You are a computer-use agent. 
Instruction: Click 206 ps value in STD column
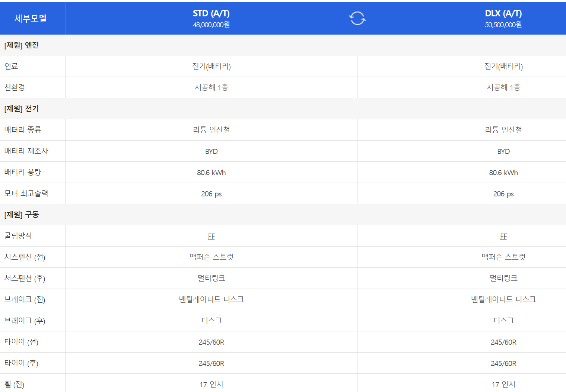click(212, 194)
